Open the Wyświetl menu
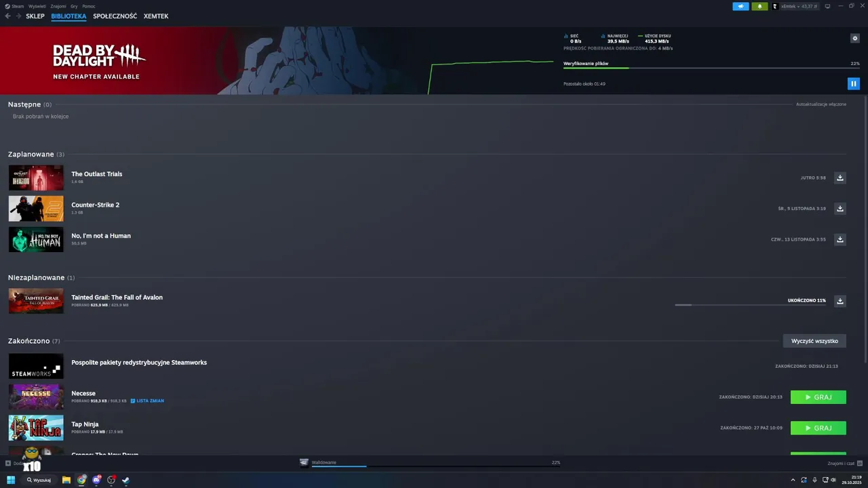Image resolution: width=868 pixels, height=488 pixels. (x=37, y=6)
